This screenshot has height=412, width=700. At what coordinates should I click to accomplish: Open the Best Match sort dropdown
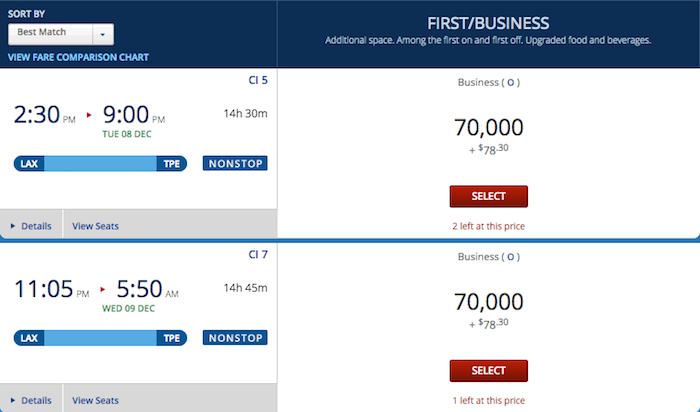click(61, 34)
